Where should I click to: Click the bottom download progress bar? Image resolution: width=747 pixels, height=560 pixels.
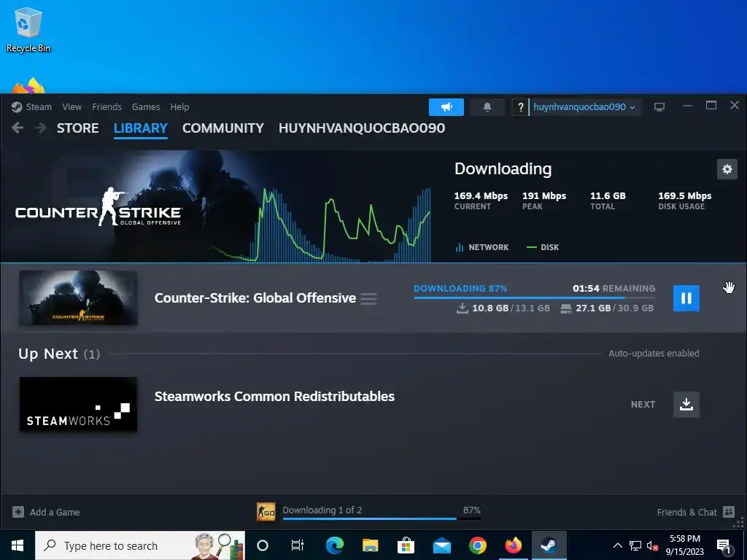[382, 518]
